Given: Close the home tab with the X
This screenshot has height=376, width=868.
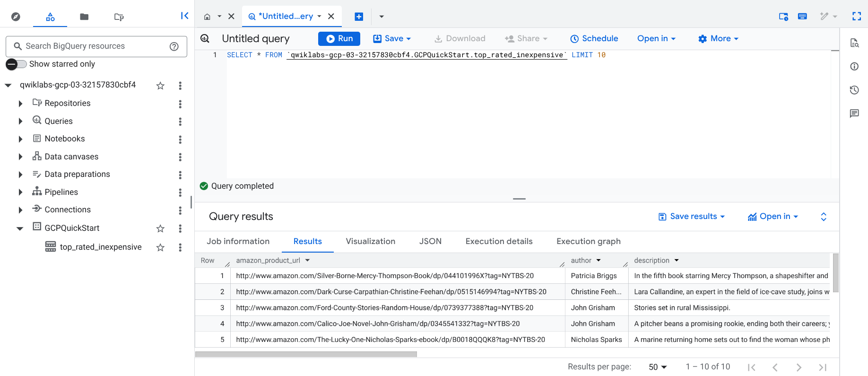Looking at the screenshot, I should pyautogui.click(x=231, y=16).
